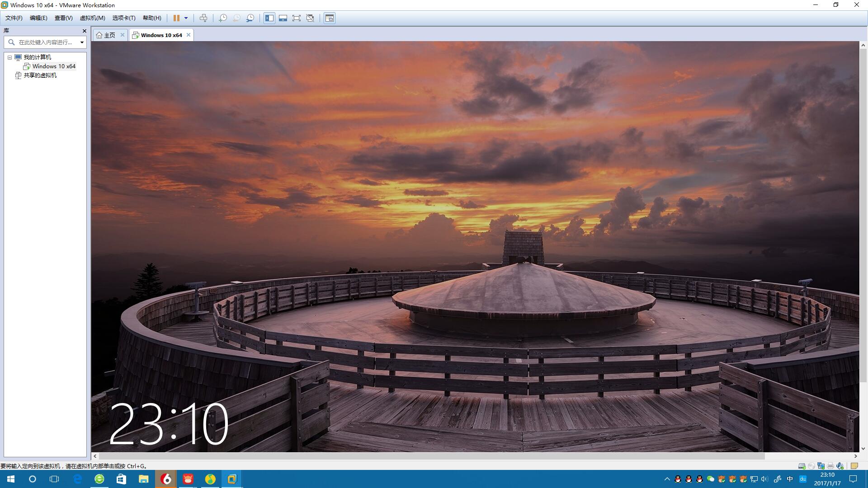The height and width of the screenshot is (488, 868).
Task: Collapse the 我的计算机 tree node
Action: [x=9, y=57]
